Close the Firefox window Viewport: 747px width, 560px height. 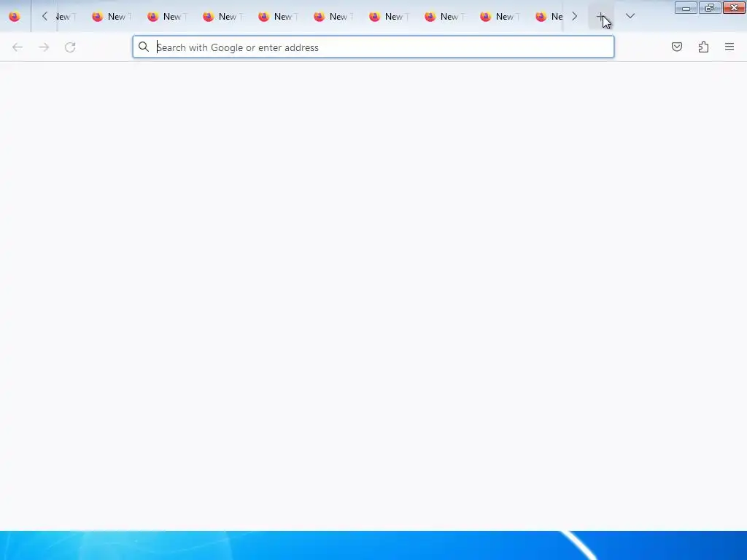734,8
